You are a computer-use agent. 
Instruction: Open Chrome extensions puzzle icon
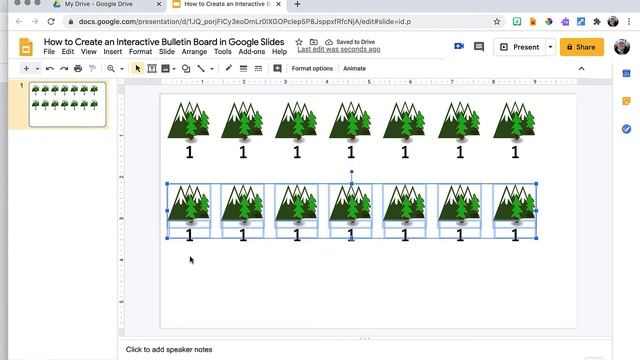point(597,22)
